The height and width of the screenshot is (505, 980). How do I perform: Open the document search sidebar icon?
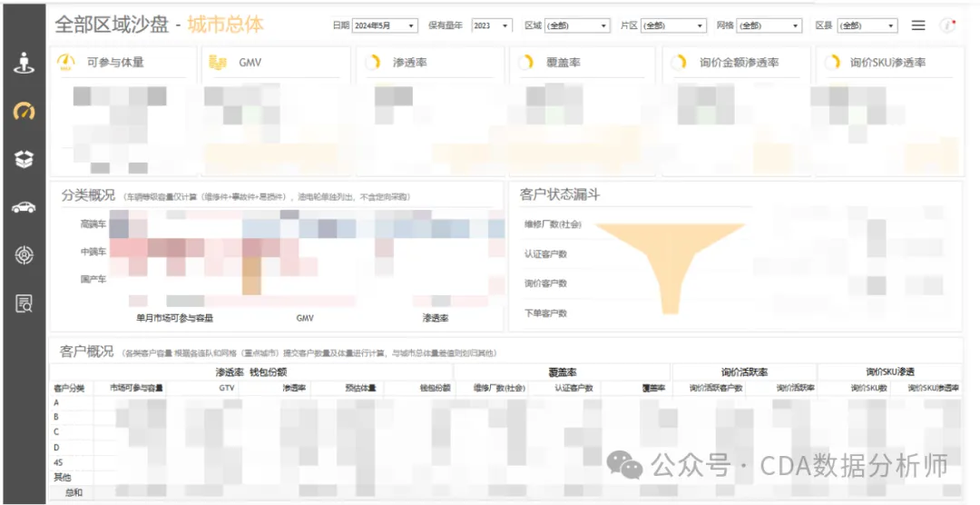[x=24, y=303]
